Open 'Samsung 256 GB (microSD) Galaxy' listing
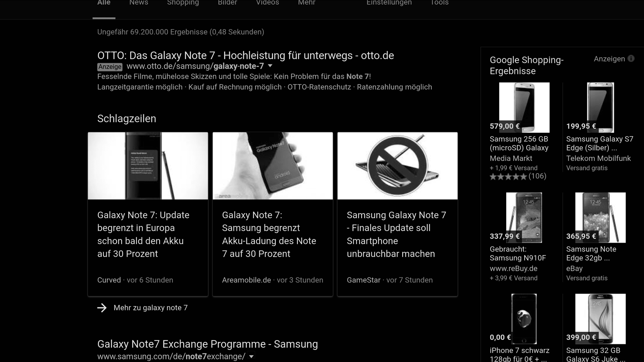The image size is (644, 362). 519,143
